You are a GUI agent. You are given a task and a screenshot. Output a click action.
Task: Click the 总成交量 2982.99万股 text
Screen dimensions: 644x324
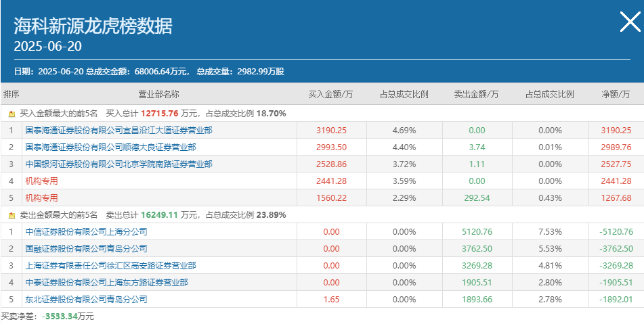click(240, 72)
